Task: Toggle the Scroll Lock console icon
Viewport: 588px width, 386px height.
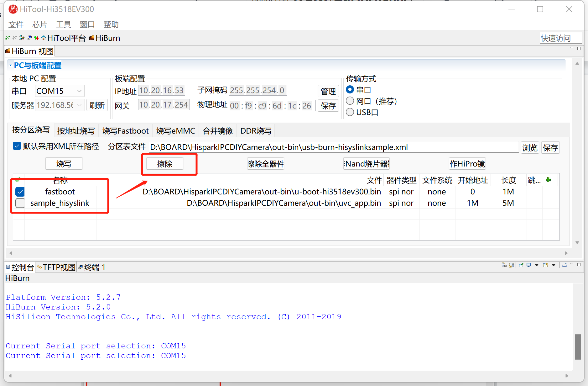Action: [x=512, y=265]
